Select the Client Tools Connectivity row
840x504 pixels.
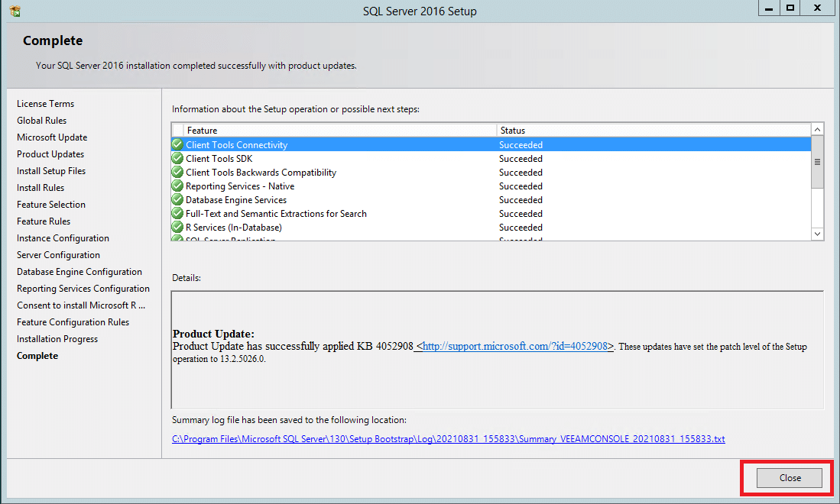[x=491, y=144]
